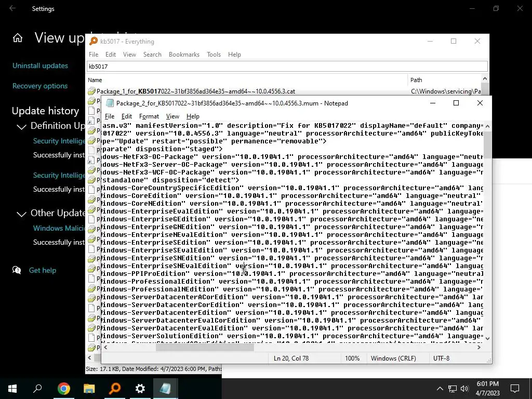This screenshot has height=399, width=532.
Task: Open Notepad's Help menu
Action: (x=193, y=116)
